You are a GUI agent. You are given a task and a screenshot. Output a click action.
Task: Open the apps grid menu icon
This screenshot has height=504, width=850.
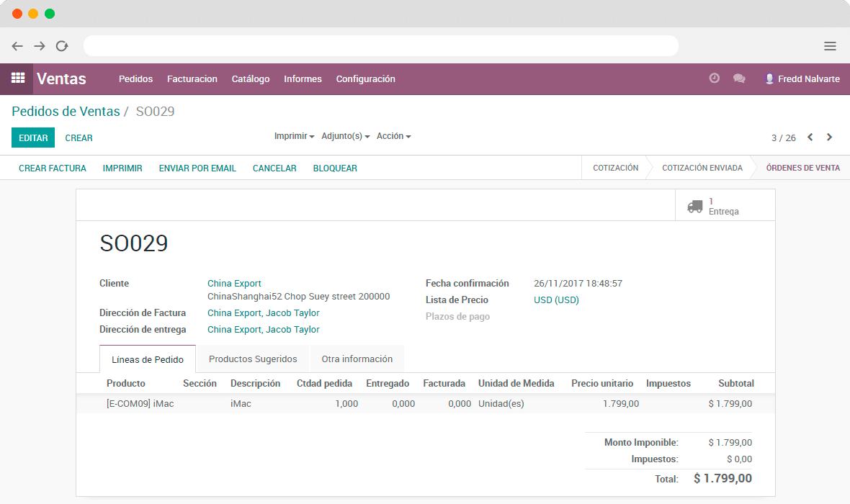[x=17, y=78]
